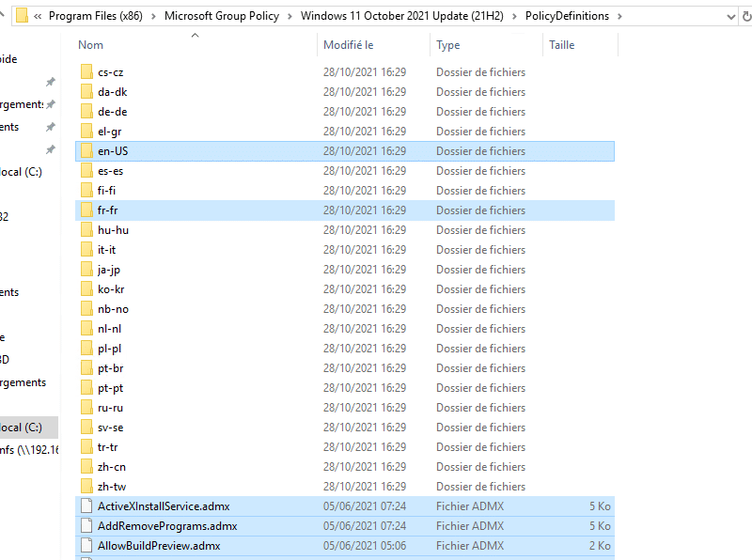Screen dimensions: 752x560
Task: Open the chevron after Program Files (x86)
Action: click(153, 16)
